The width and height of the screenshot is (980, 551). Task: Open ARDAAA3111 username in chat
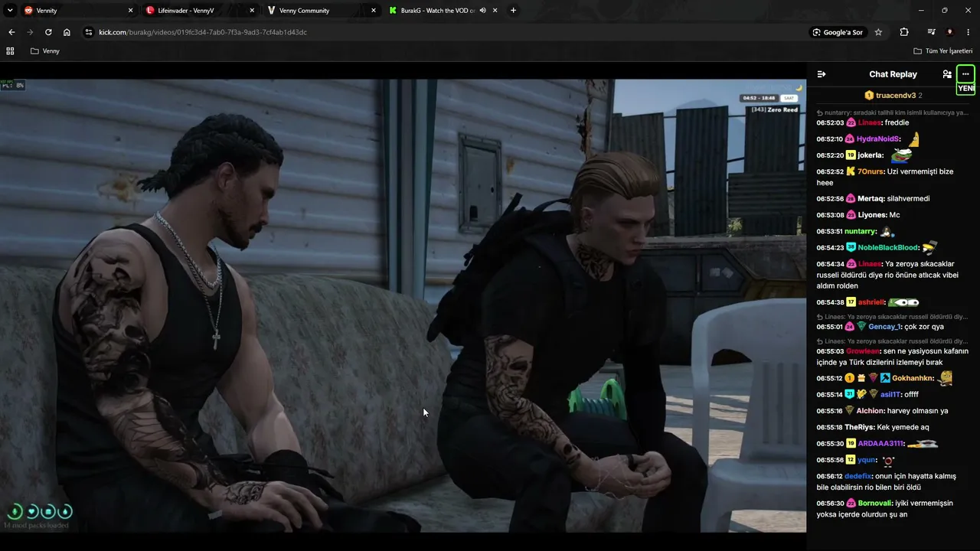tap(881, 444)
